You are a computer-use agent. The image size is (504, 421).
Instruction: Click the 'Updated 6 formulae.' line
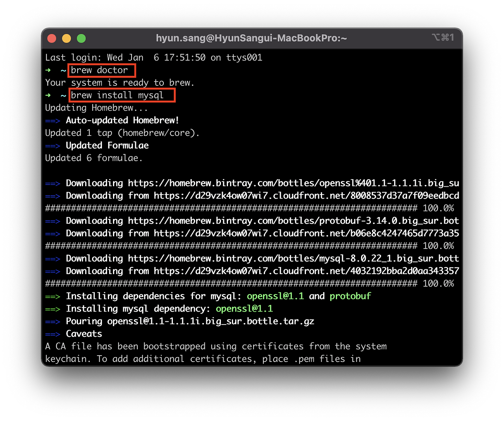click(x=94, y=158)
